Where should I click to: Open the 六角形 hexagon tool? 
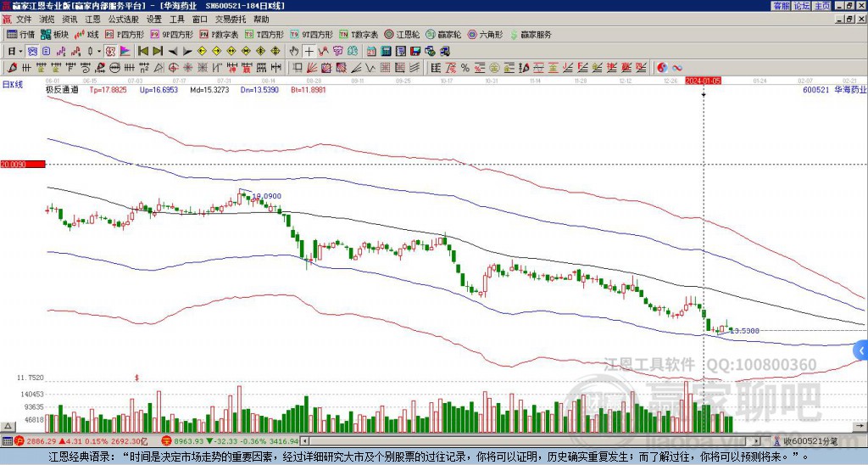(485, 34)
